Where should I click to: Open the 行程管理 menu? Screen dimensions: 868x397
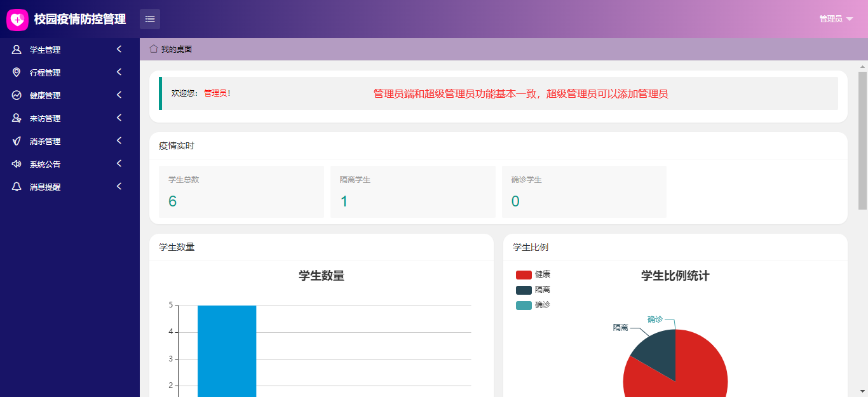[70, 72]
